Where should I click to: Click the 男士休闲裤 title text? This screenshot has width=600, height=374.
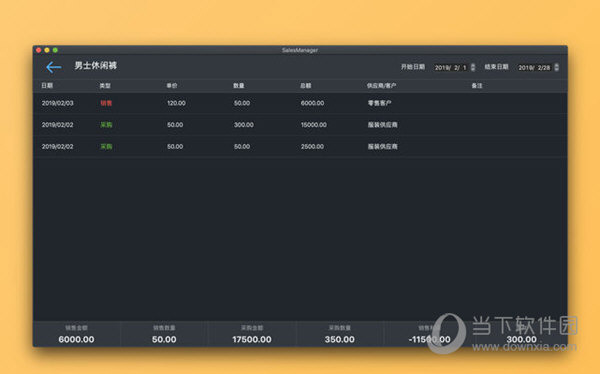pyautogui.click(x=96, y=66)
